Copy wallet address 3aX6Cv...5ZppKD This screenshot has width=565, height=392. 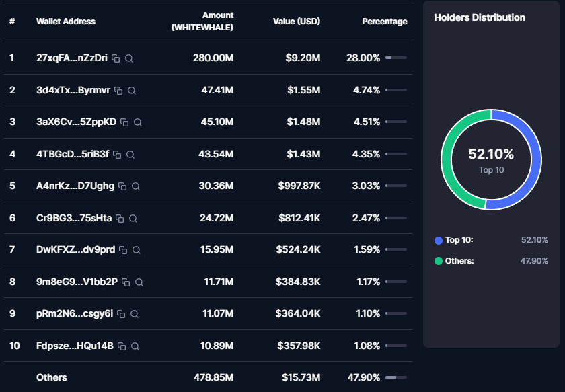tap(124, 122)
